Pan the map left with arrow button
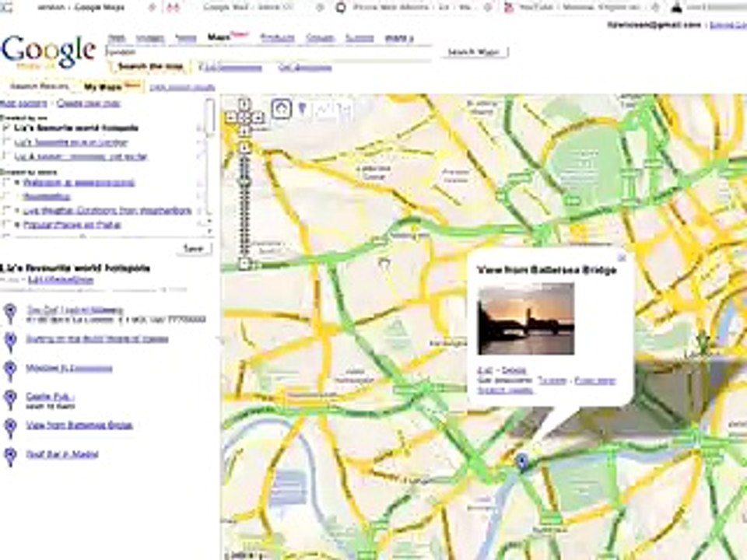The height and width of the screenshot is (560, 747). point(230,117)
